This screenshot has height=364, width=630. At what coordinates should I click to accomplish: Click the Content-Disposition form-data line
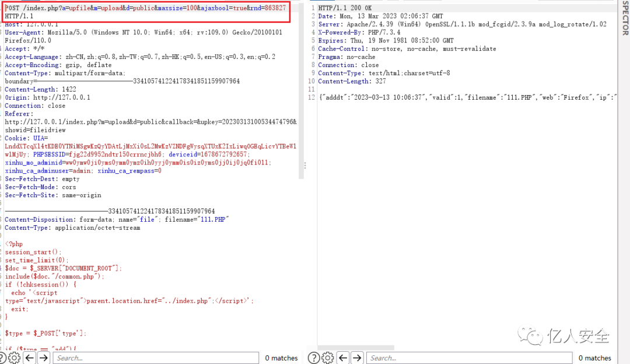117,219
